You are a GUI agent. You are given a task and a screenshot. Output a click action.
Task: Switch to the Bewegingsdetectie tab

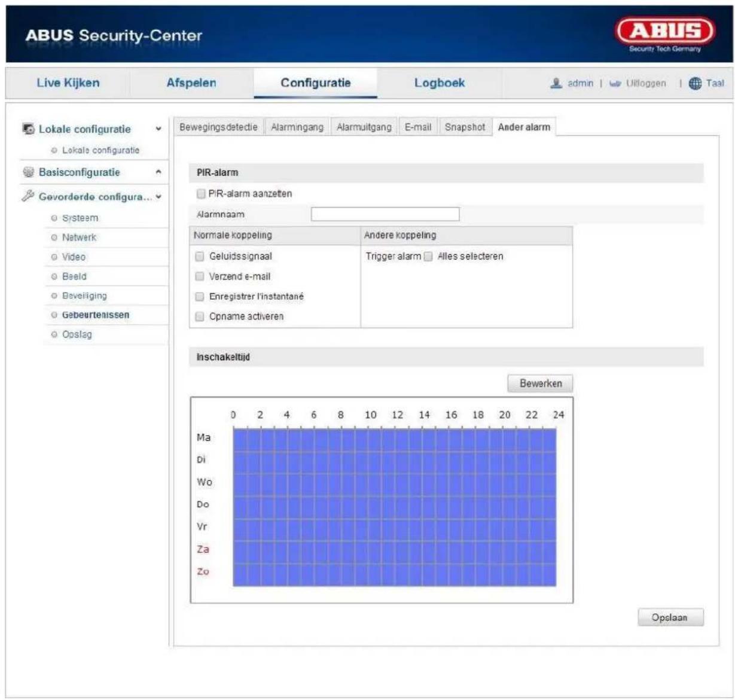tap(218, 127)
